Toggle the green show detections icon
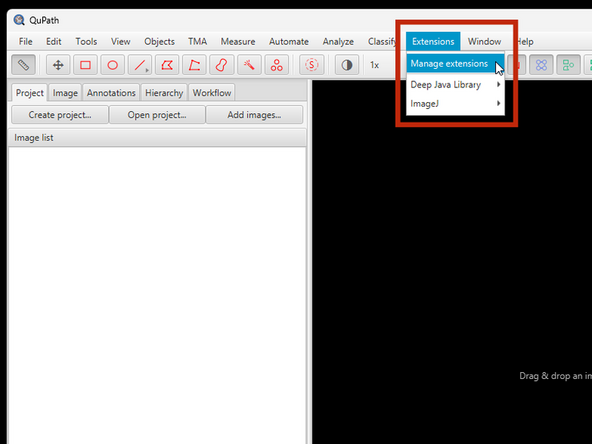 569,65
